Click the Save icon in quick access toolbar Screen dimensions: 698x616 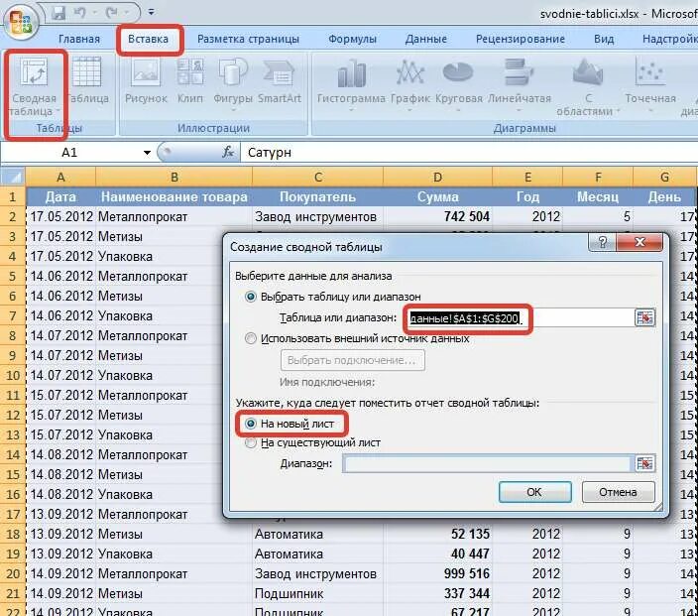(58, 13)
